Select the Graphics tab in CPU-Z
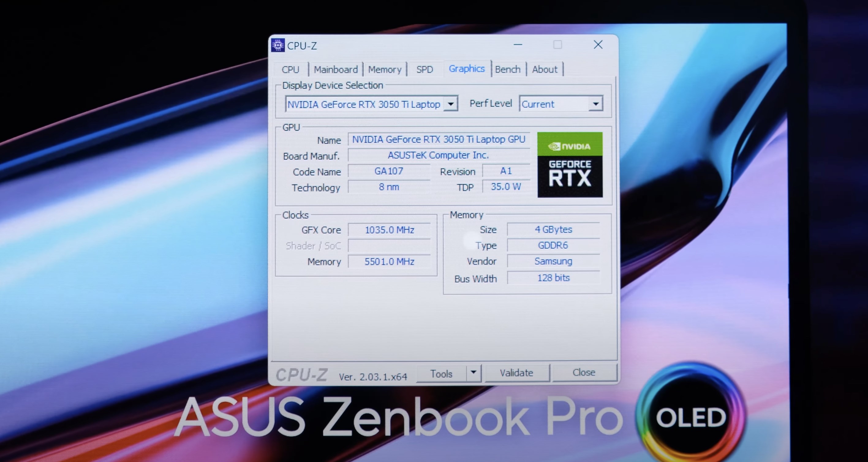Viewport: 868px width, 462px height. (466, 70)
